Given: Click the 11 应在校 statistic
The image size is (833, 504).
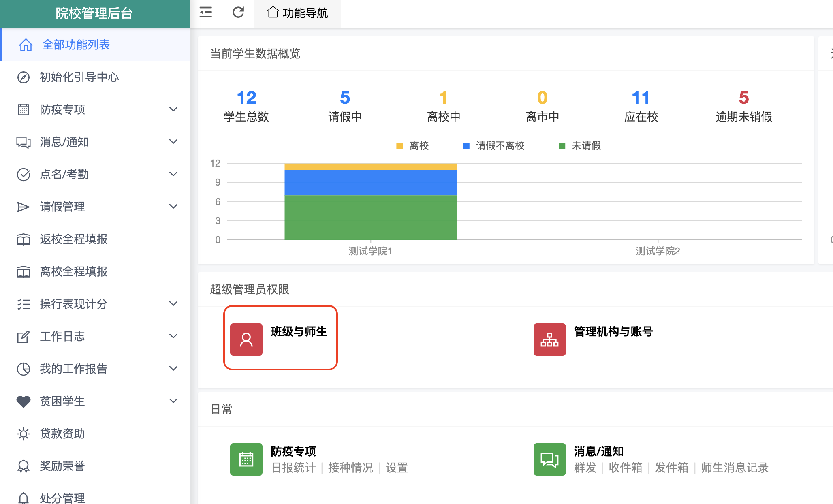Looking at the screenshot, I should [x=641, y=106].
